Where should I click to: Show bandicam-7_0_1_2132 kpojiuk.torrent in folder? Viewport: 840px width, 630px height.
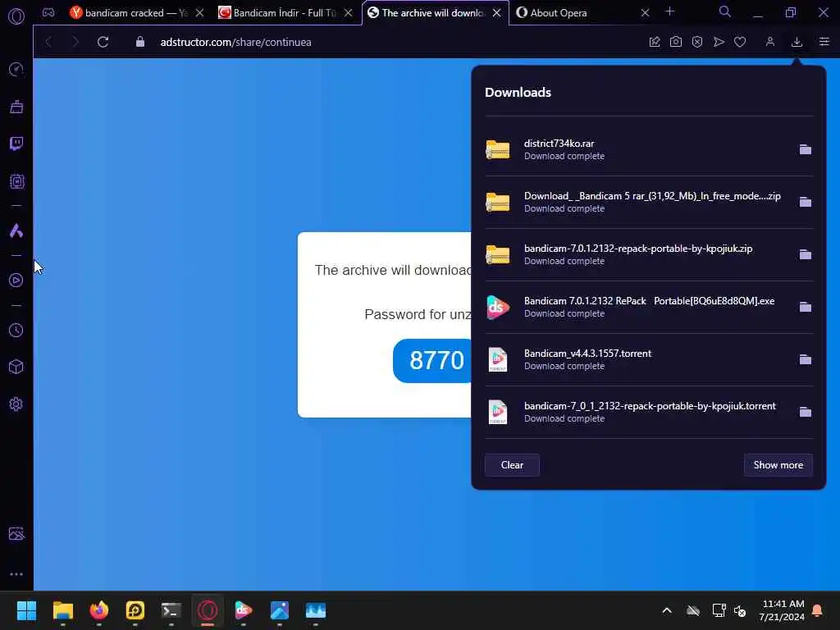click(806, 412)
